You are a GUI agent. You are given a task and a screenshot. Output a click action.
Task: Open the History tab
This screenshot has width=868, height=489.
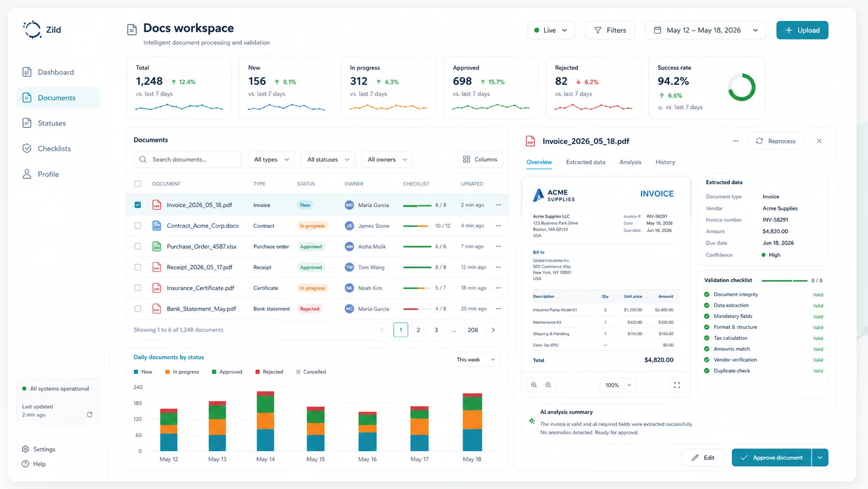tap(664, 162)
